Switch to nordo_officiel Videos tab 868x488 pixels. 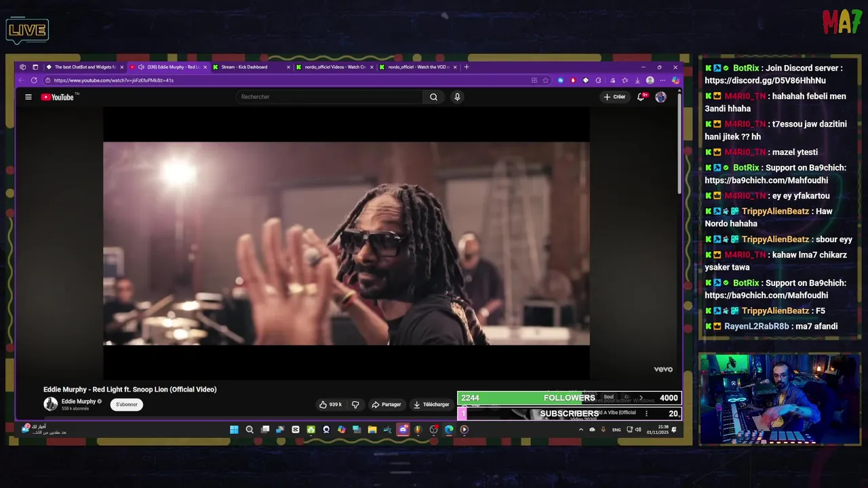[x=334, y=67]
